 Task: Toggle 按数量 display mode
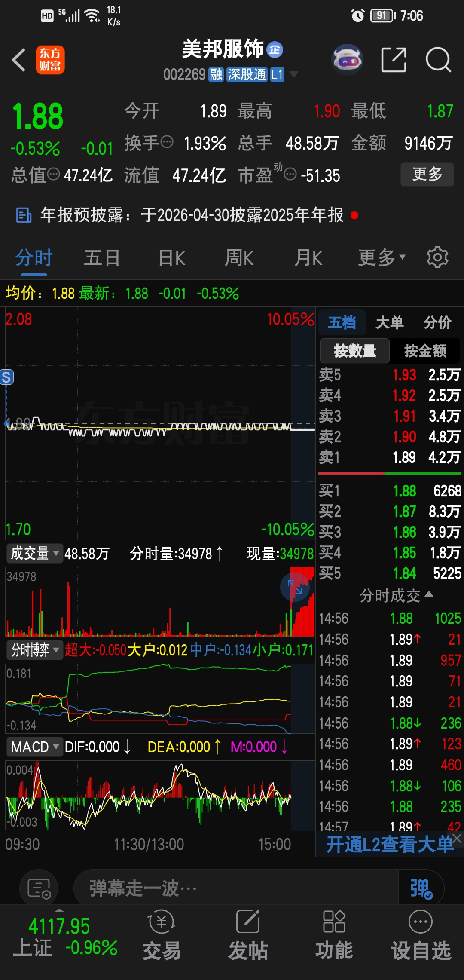pos(355,351)
